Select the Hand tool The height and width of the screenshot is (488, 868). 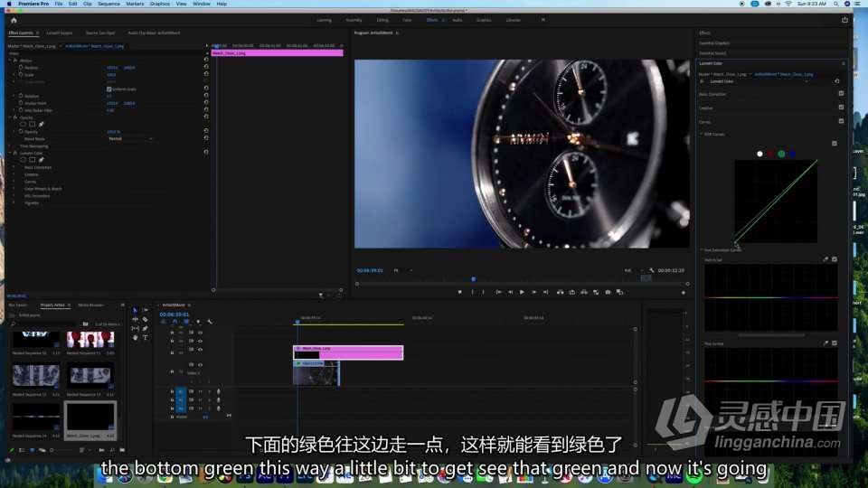coord(135,337)
